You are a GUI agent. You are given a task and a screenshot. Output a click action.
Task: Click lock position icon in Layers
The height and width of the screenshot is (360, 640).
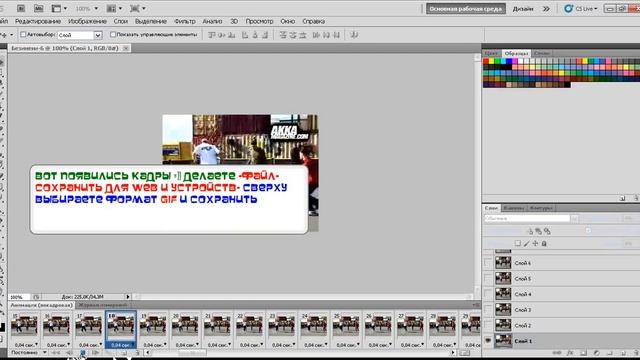tap(535, 244)
